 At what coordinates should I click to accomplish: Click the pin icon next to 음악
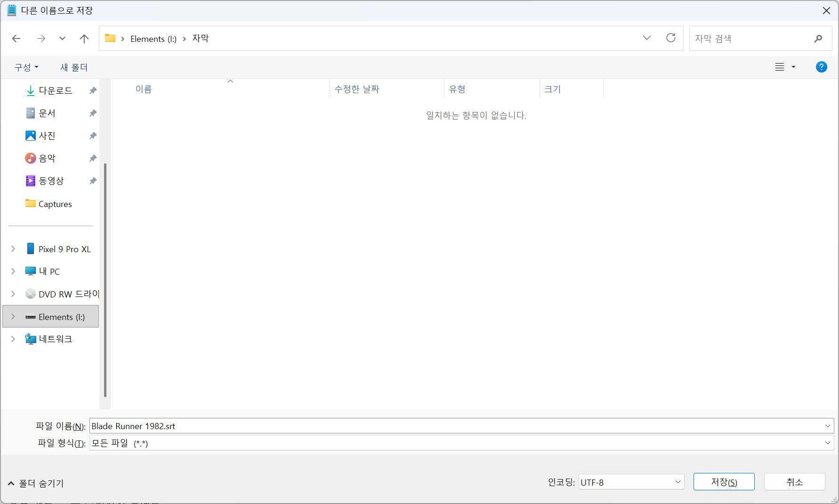[x=93, y=158]
